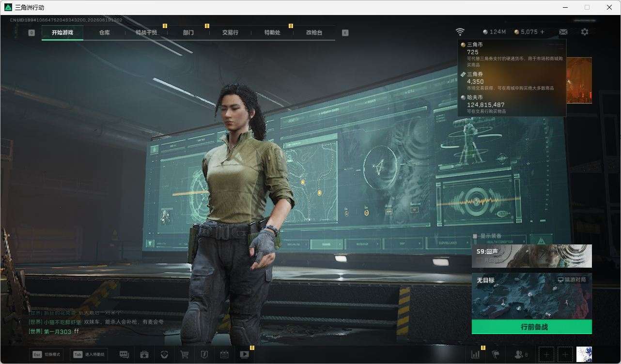Click the 三角币 725 entry

(x=512, y=54)
